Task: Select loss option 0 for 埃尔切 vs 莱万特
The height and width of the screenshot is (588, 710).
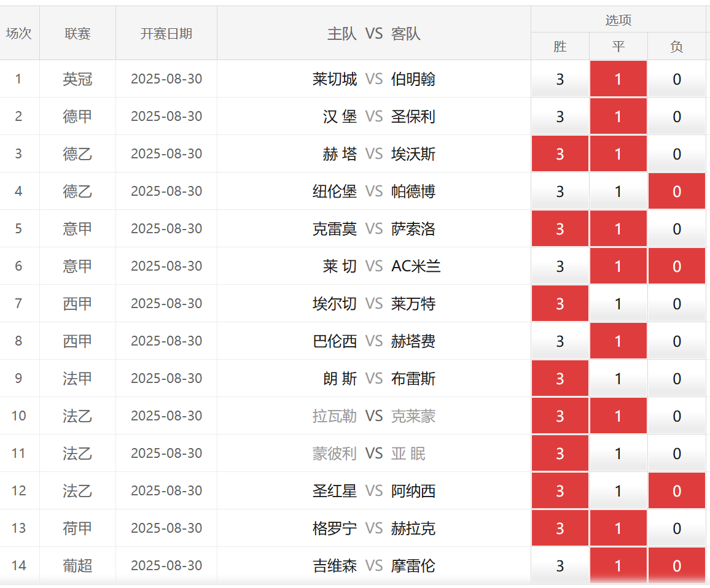Action: pyautogui.click(x=677, y=303)
